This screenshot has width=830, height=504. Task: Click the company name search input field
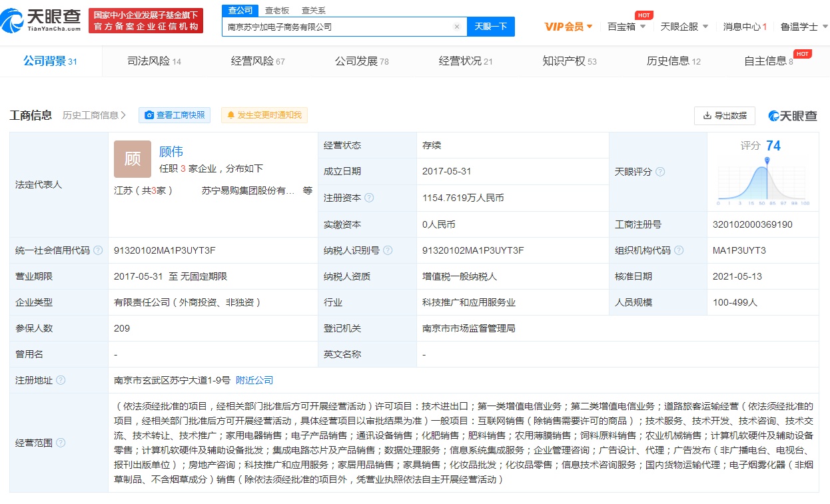tap(338, 27)
